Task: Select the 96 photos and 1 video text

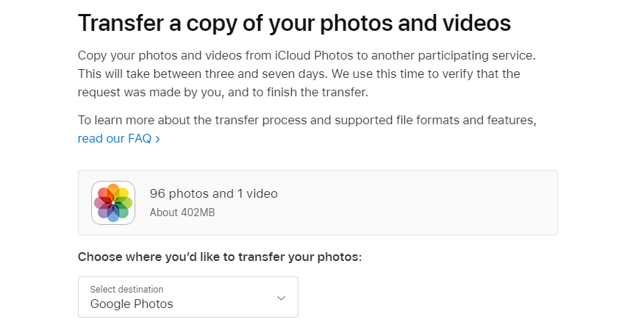Action: click(x=214, y=193)
